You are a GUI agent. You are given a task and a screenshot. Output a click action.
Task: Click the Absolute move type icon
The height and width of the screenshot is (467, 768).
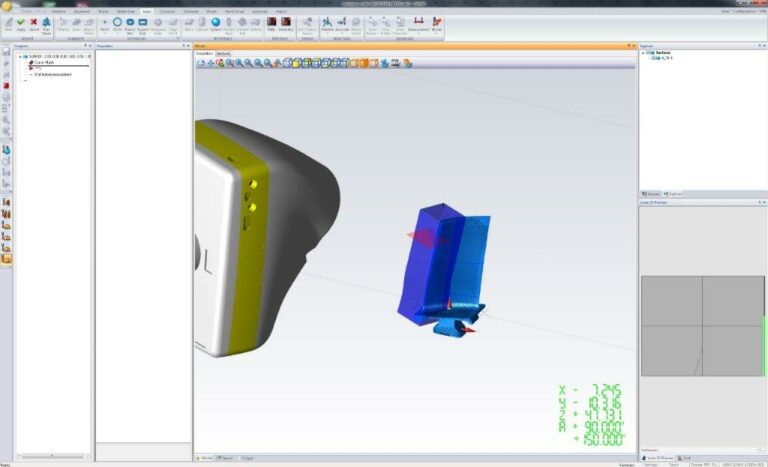point(342,22)
